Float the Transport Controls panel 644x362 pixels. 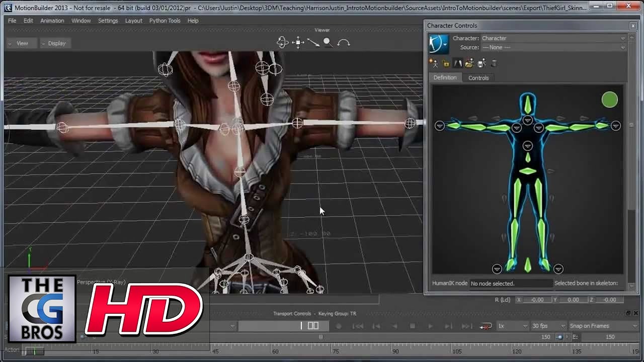628,313
